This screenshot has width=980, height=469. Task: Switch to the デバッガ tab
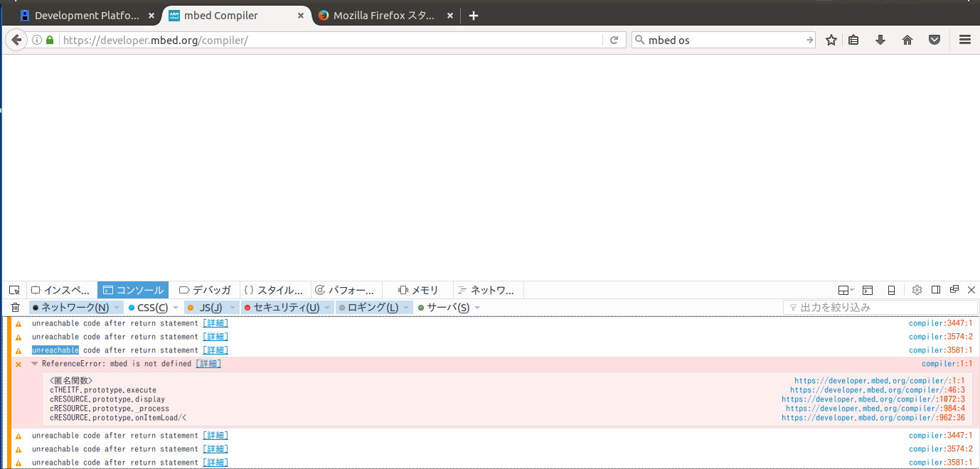coord(205,290)
